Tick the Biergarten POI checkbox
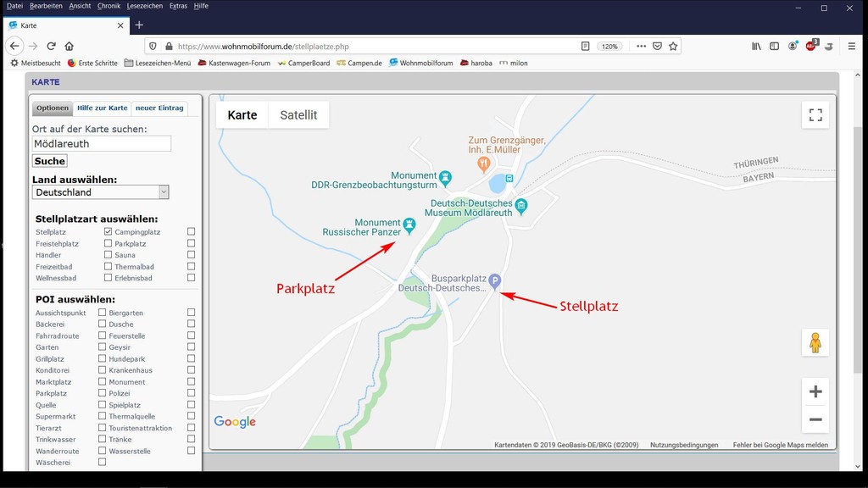The height and width of the screenshot is (488, 868). coord(191,313)
